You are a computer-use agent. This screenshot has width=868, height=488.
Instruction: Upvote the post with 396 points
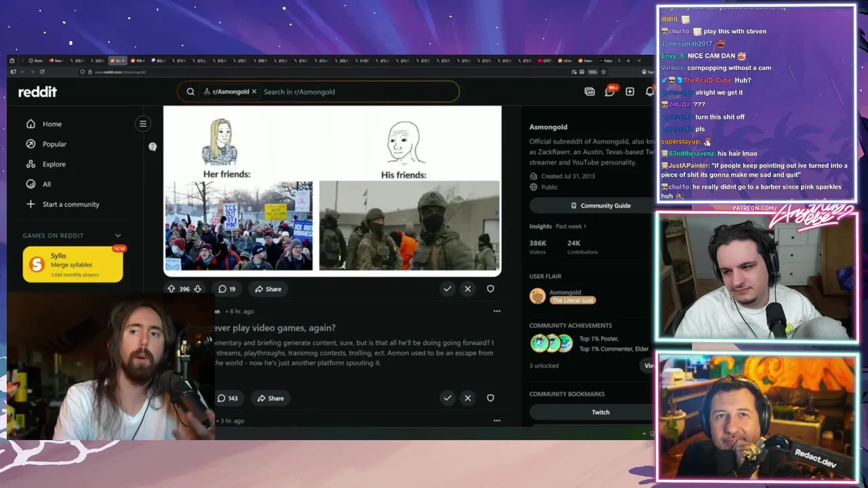172,289
